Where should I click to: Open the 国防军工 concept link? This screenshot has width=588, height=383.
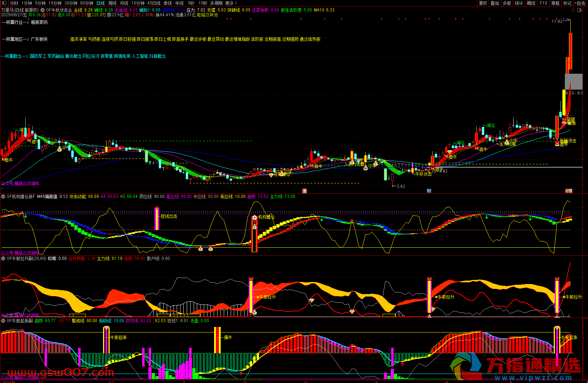[x=38, y=56]
